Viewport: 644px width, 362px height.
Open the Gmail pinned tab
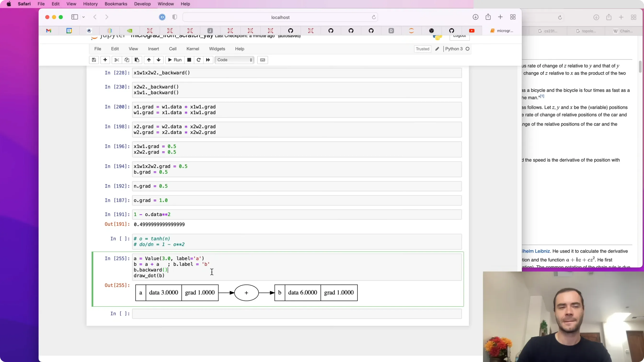pos(49,31)
